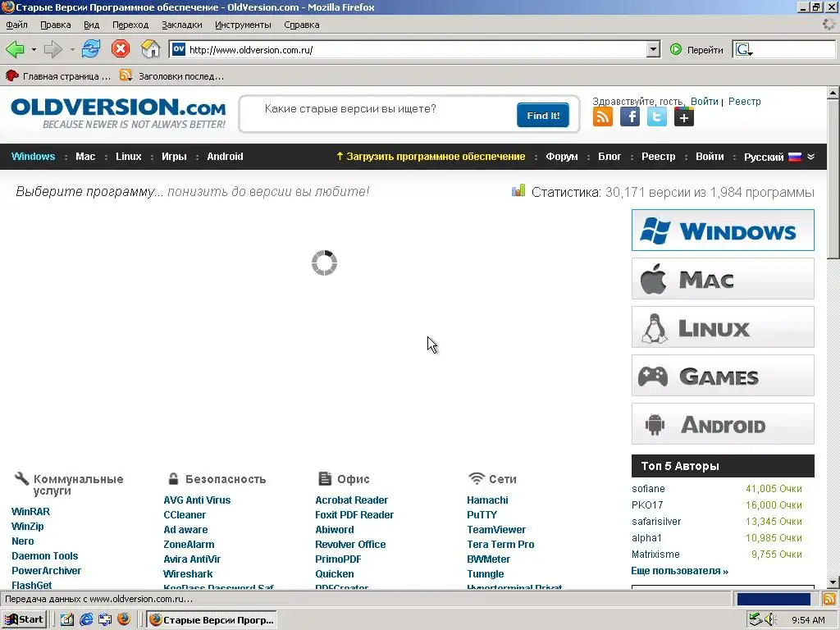The image size is (840, 630).
Task: Expand the address bar URL dropdown
Action: coord(652,50)
